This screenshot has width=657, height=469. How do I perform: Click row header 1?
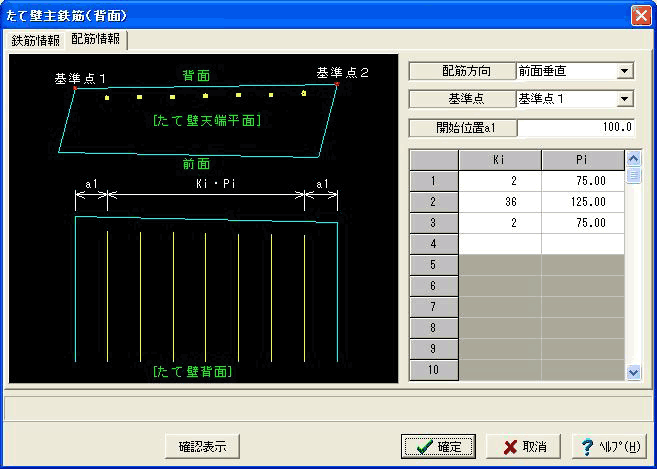click(x=434, y=181)
